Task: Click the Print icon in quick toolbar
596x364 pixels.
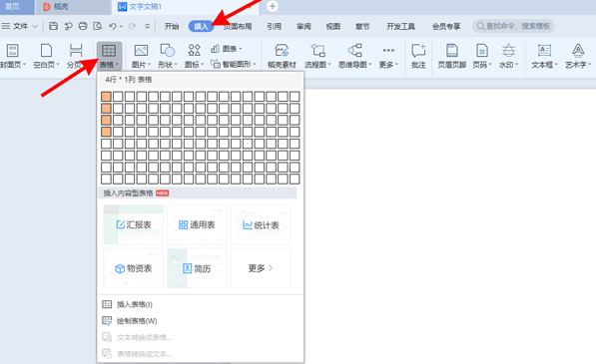Action: (83, 26)
